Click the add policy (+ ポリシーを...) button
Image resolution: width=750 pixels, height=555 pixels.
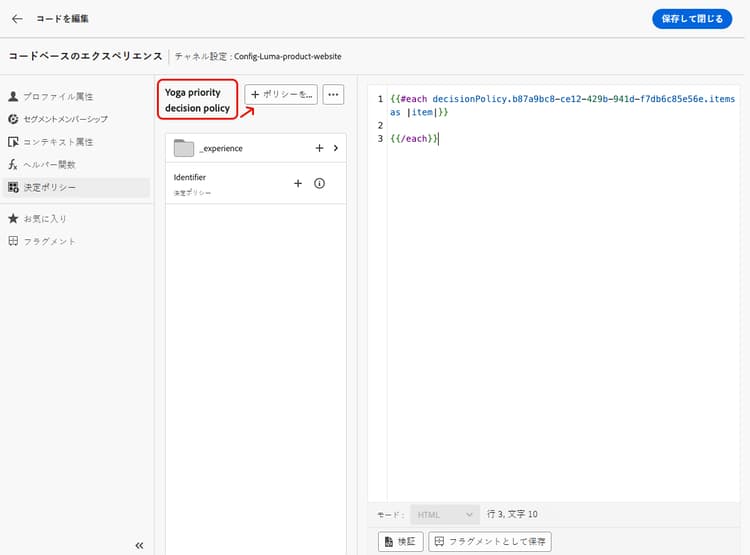[x=281, y=95]
